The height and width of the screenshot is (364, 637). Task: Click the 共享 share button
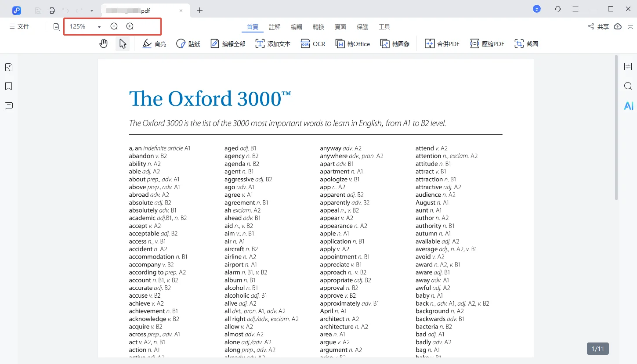(x=598, y=27)
